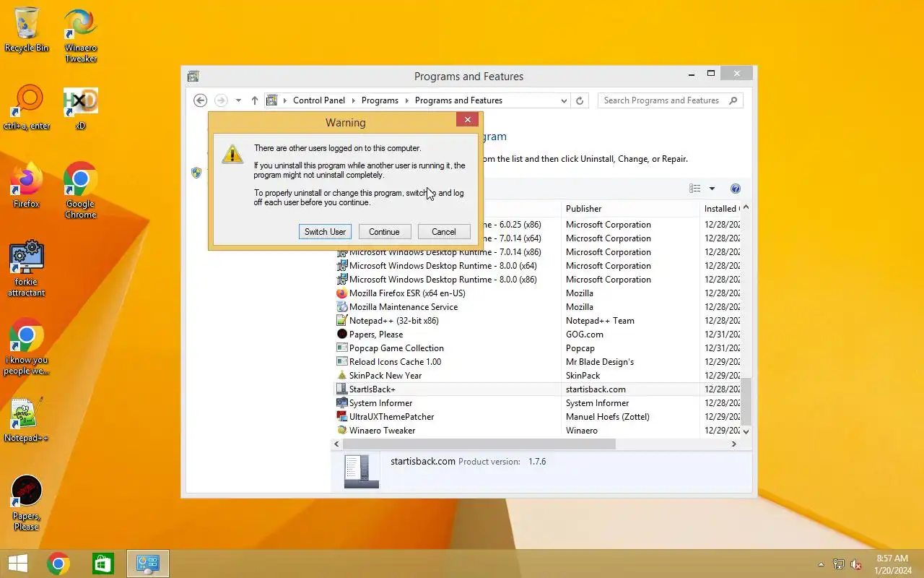
Task: Click the horizontal scrollbar right arrow
Action: tap(734, 444)
